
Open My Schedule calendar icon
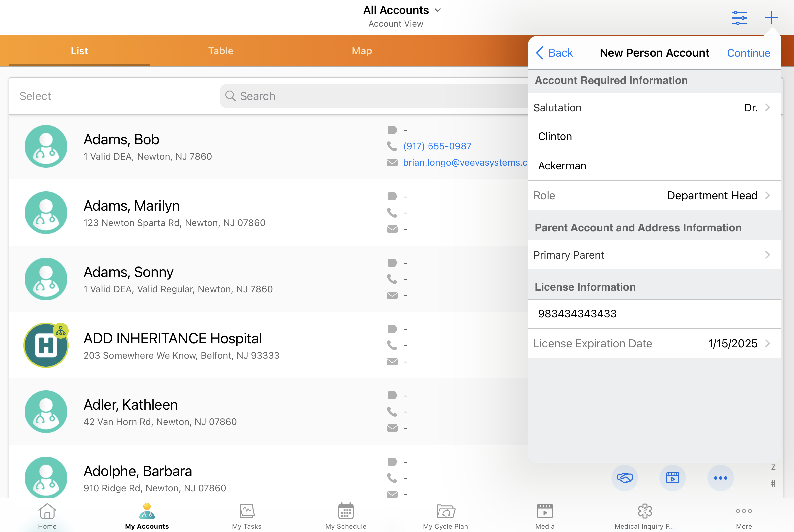(345, 515)
